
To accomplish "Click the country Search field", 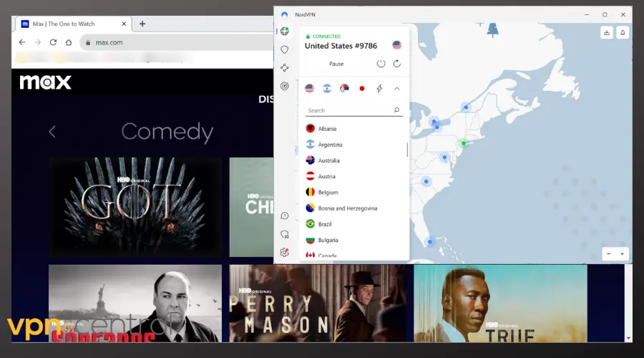I will tap(348, 110).
